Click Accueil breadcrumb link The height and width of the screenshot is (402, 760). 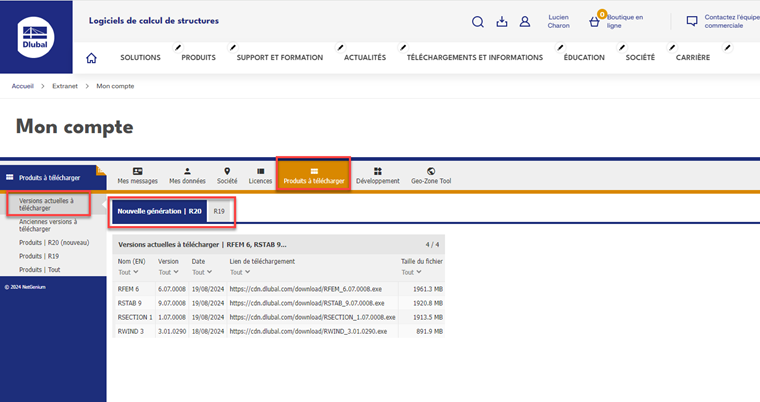click(23, 86)
